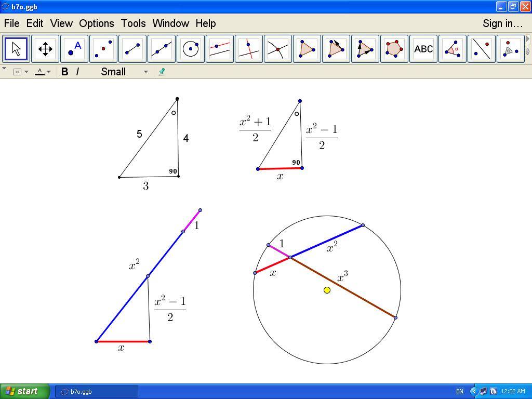Select the Circle with center tool
The image size is (532, 399).
[191, 49]
